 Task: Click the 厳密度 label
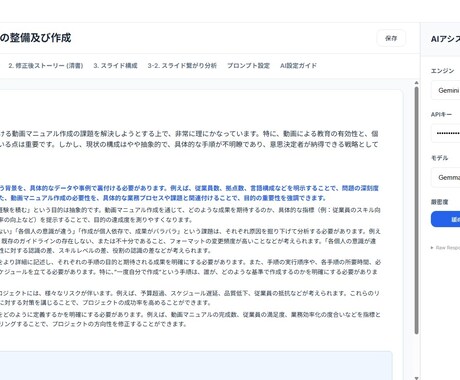coord(439,202)
